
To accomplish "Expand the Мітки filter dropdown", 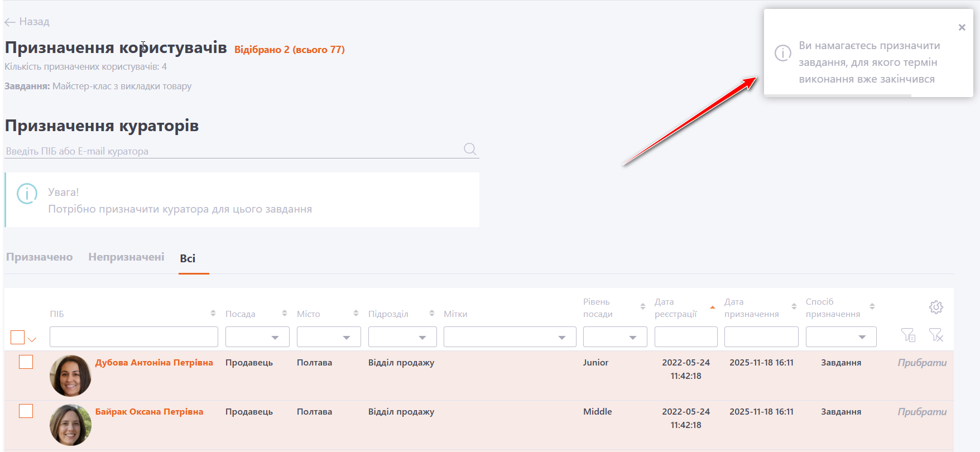I will click(510, 337).
